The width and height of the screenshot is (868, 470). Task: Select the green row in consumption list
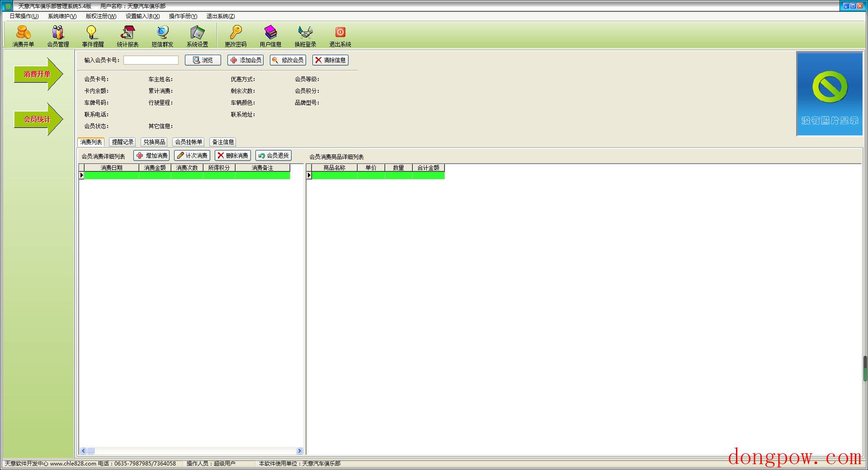pos(187,175)
